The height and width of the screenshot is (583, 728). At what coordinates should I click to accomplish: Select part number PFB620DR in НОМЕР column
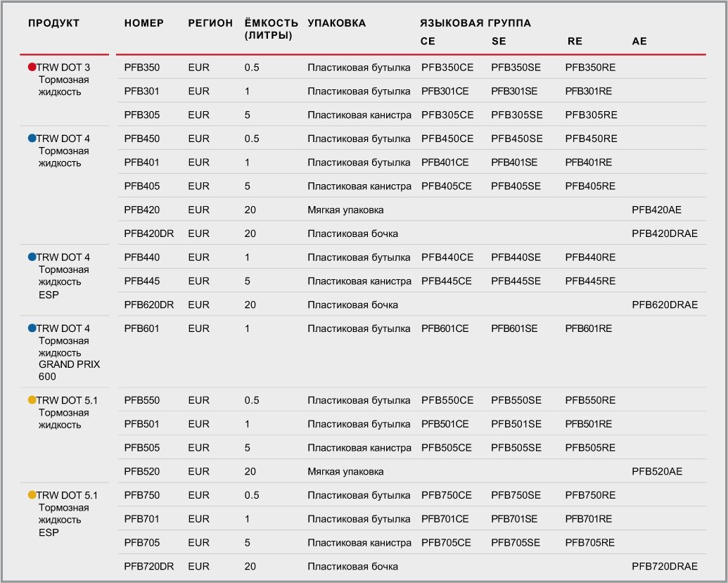pos(149,305)
